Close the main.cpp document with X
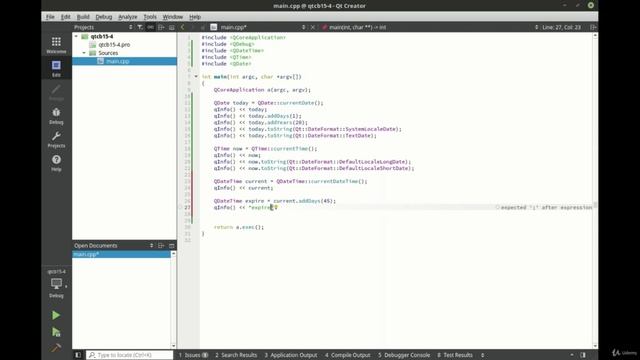Screen dimensions: 640x360 pos(313,27)
